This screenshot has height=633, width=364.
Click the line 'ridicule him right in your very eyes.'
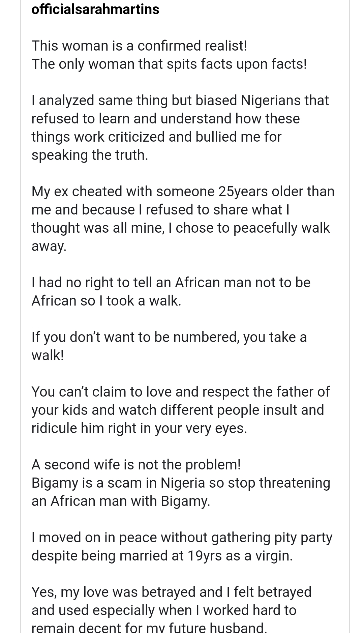coord(139,428)
